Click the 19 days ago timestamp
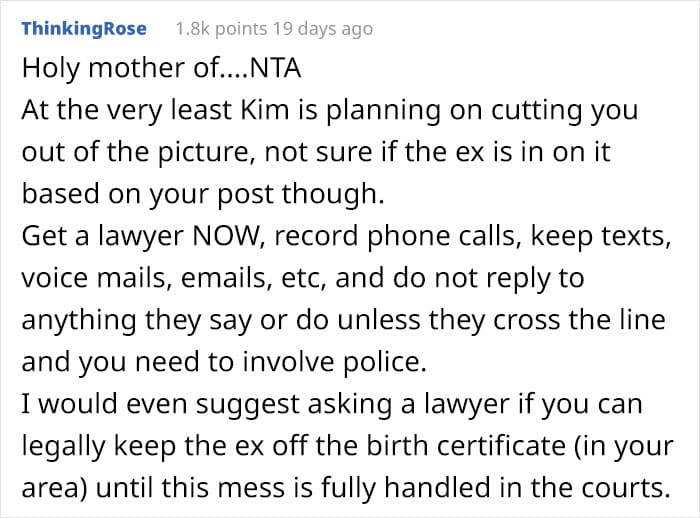Image resolution: width=700 pixels, height=518 pixels. (323, 29)
